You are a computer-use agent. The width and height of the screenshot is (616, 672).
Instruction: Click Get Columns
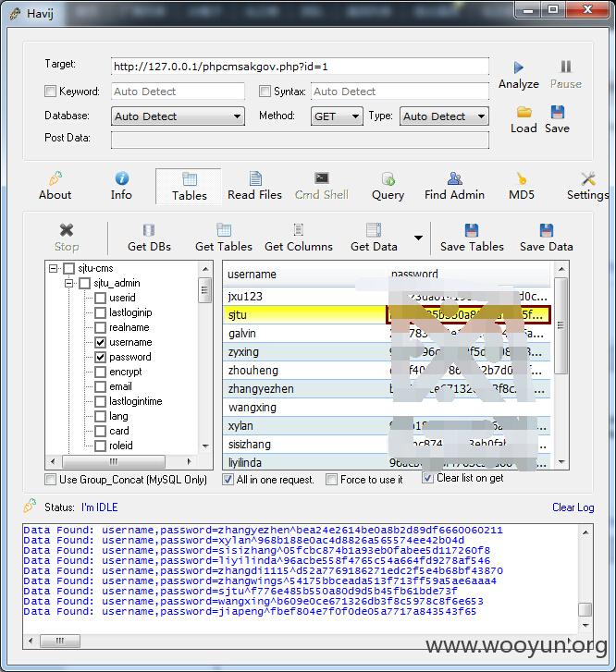click(x=299, y=238)
